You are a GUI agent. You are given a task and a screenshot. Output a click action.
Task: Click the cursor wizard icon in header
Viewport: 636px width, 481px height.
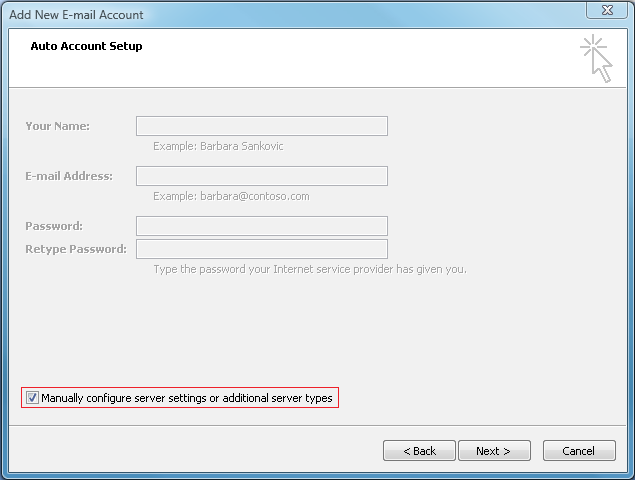point(597,58)
